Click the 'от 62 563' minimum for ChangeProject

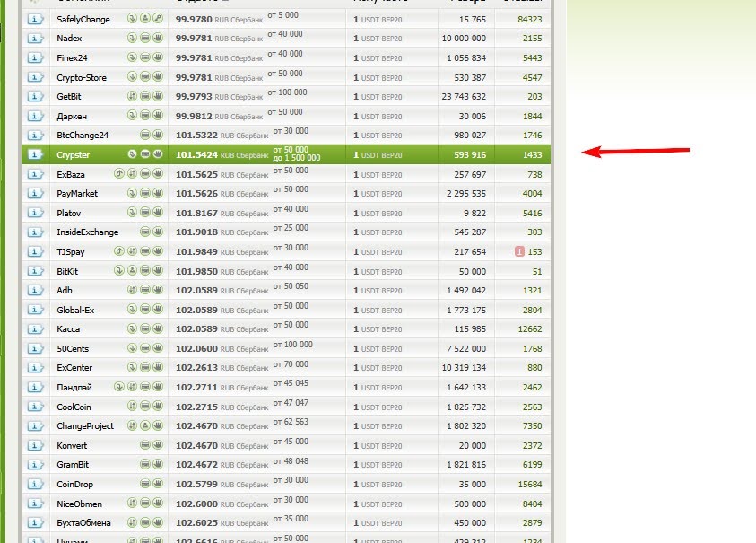click(x=291, y=422)
